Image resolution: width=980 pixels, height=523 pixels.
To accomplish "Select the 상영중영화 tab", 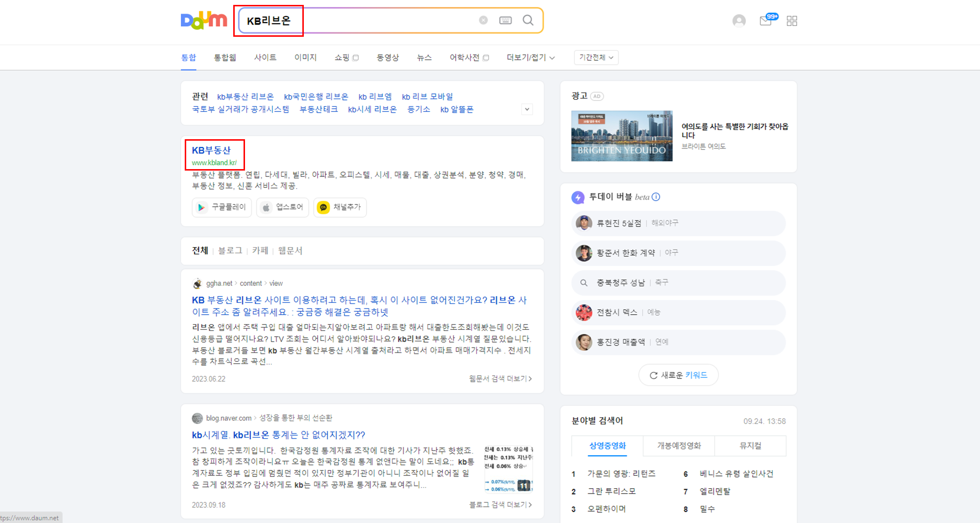I will [x=608, y=446].
